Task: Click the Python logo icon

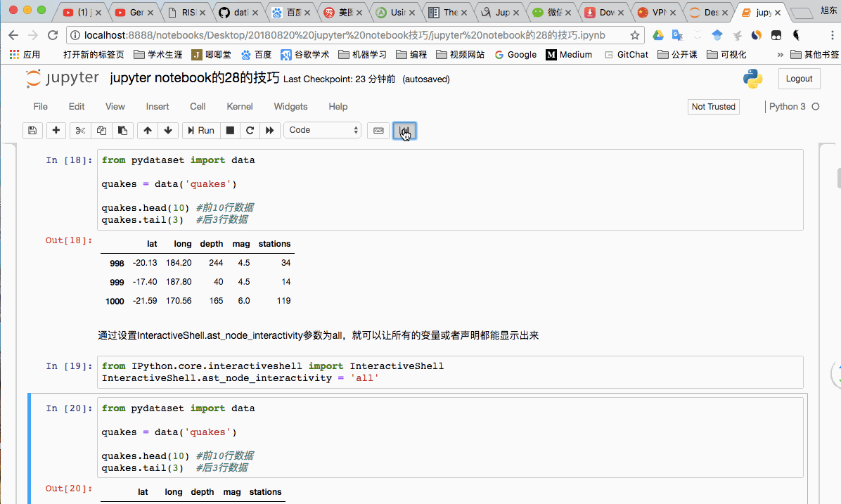Action: coord(753,78)
